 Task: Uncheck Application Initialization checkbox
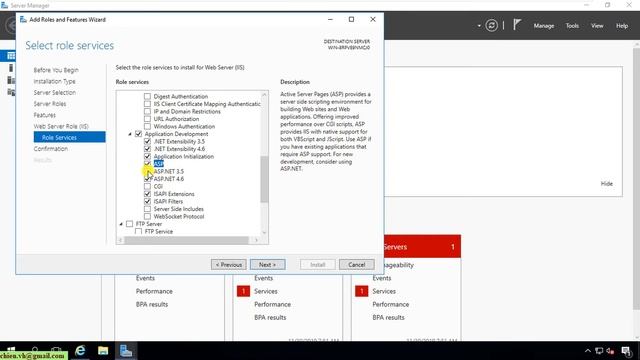point(147,156)
